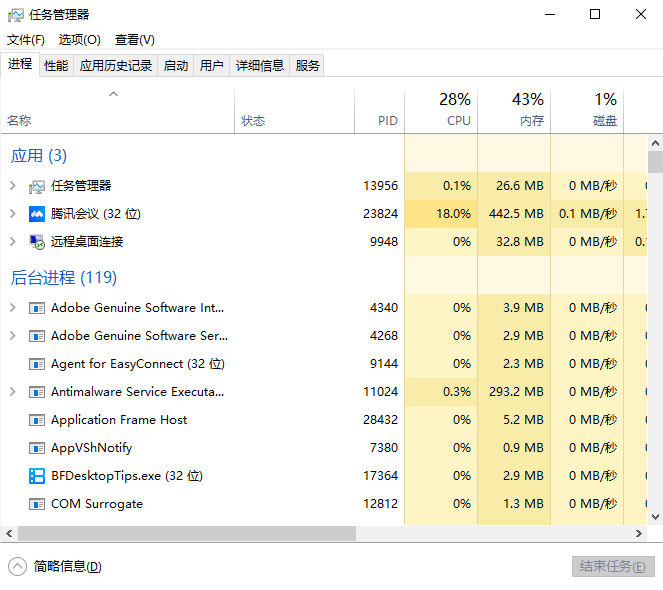This screenshot has width=663, height=590.
Task: Switch to the 性能 tab
Action: click(56, 66)
